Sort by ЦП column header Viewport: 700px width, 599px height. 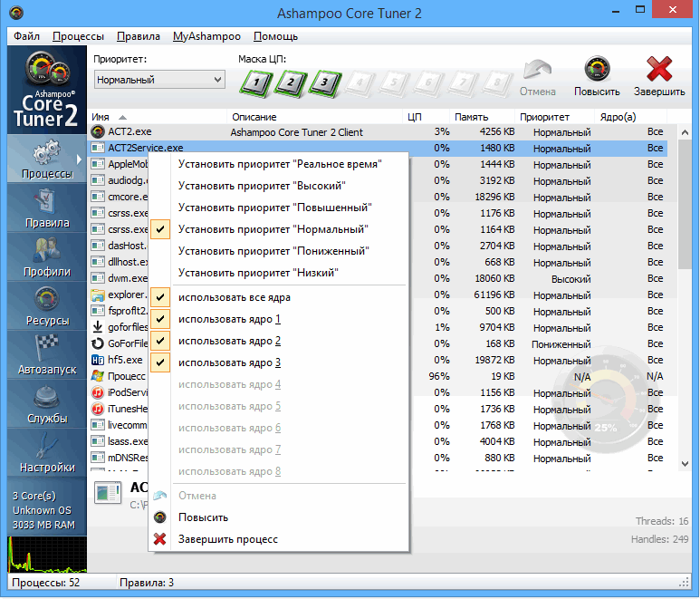point(426,117)
